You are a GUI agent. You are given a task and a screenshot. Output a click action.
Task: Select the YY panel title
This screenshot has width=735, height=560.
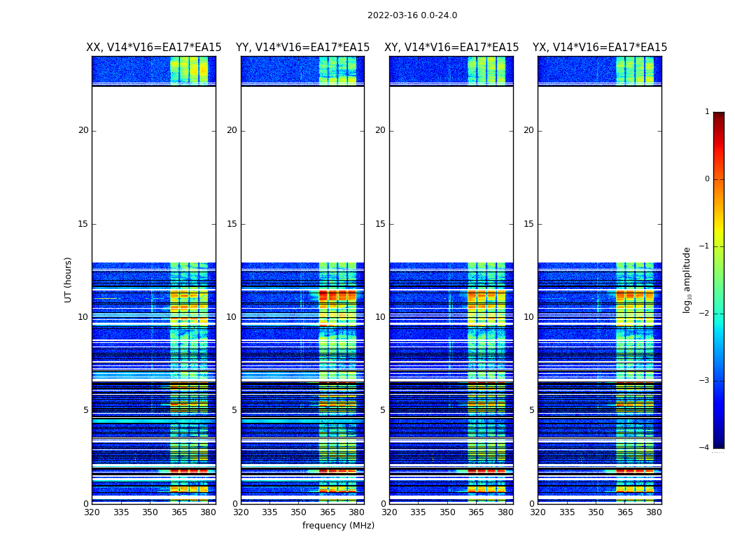click(302, 48)
